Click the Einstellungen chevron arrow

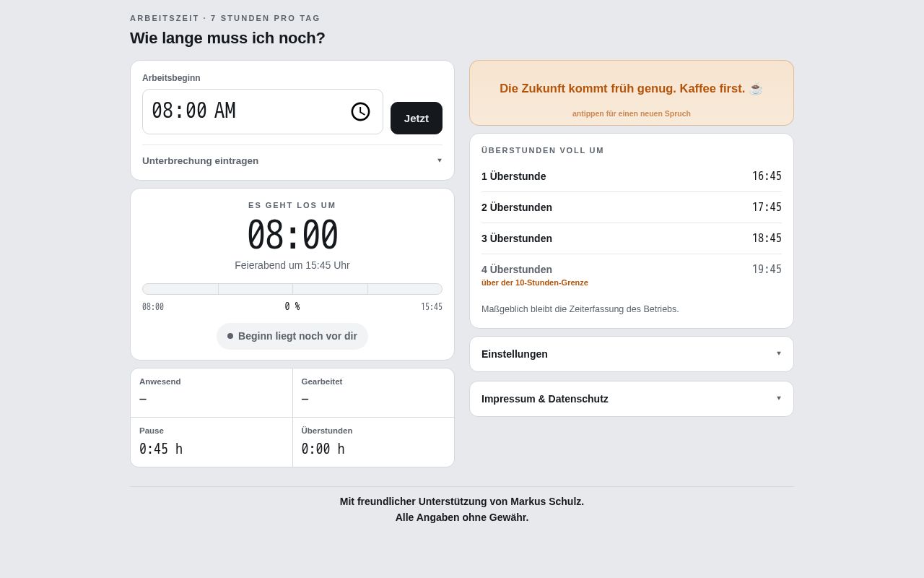tap(779, 353)
